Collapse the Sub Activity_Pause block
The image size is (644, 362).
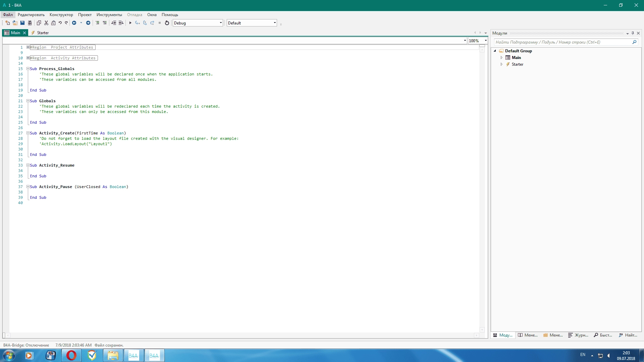28,187
